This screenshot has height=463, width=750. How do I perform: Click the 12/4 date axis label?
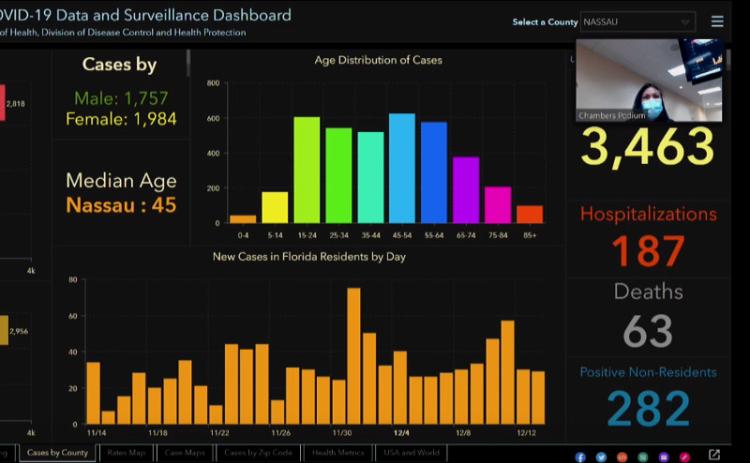[401, 433]
